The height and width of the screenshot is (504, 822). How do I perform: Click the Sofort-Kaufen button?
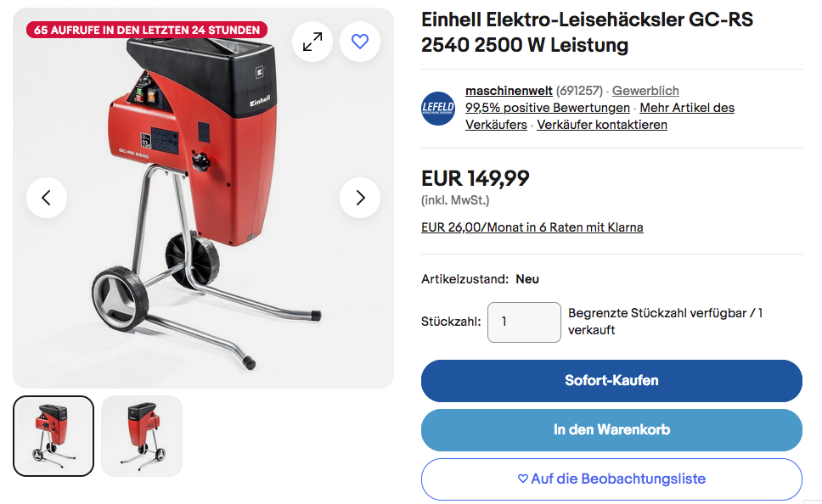[x=611, y=380]
